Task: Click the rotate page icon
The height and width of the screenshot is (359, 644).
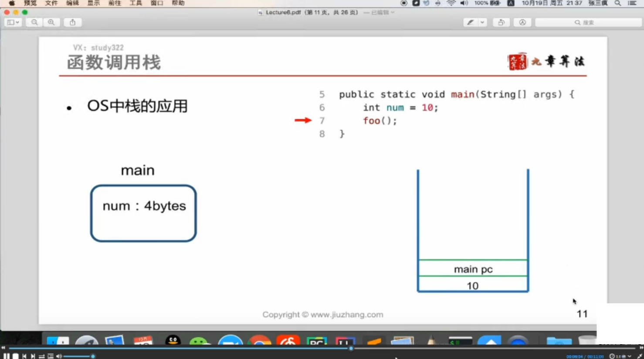Action: coord(501,22)
